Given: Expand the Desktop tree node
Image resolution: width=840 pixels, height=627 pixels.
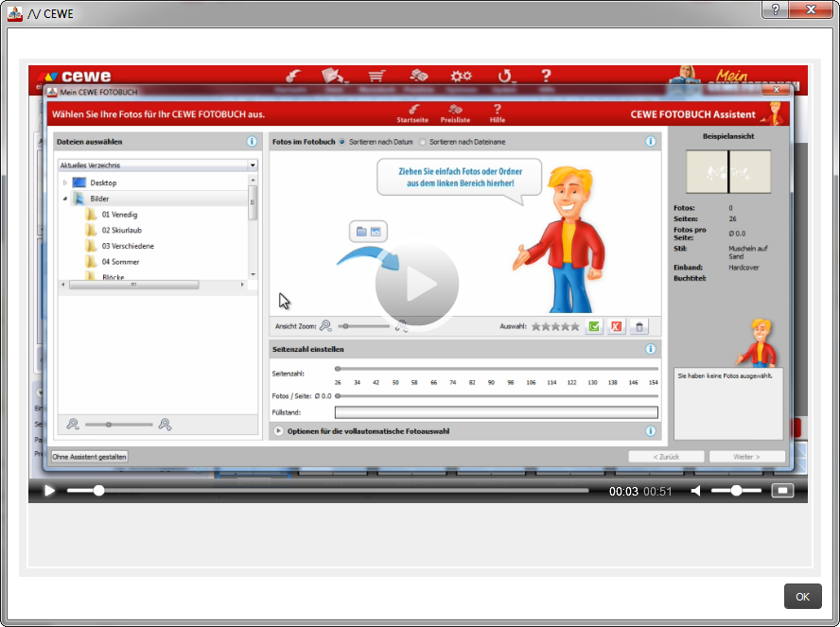Looking at the screenshot, I should 65,183.
